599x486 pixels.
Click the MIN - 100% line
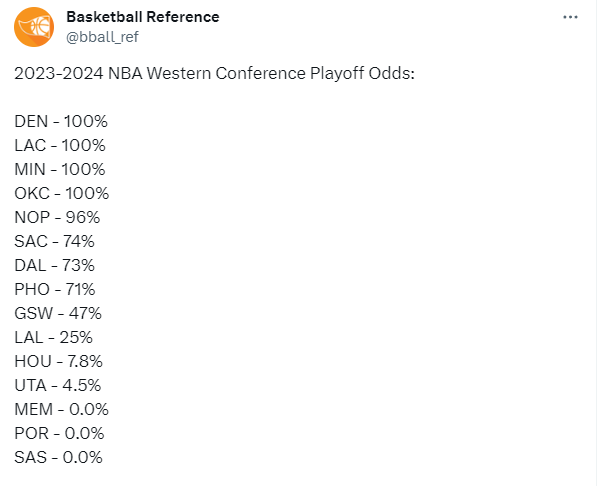point(60,169)
